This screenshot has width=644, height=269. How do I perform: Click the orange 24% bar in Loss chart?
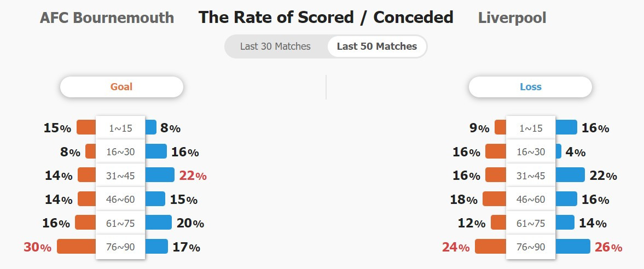(x=490, y=247)
